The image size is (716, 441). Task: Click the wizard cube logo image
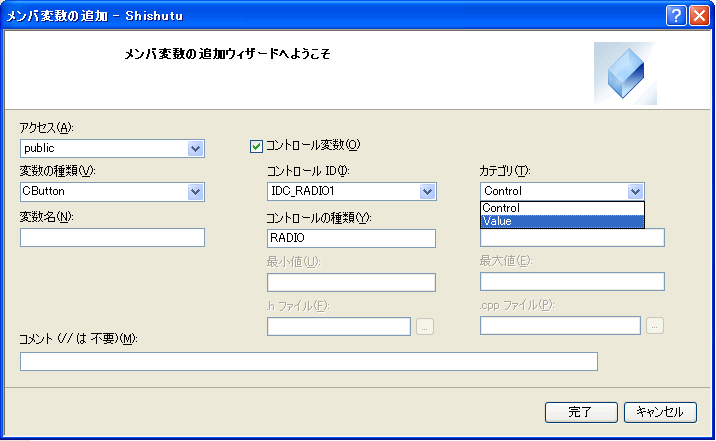(624, 73)
